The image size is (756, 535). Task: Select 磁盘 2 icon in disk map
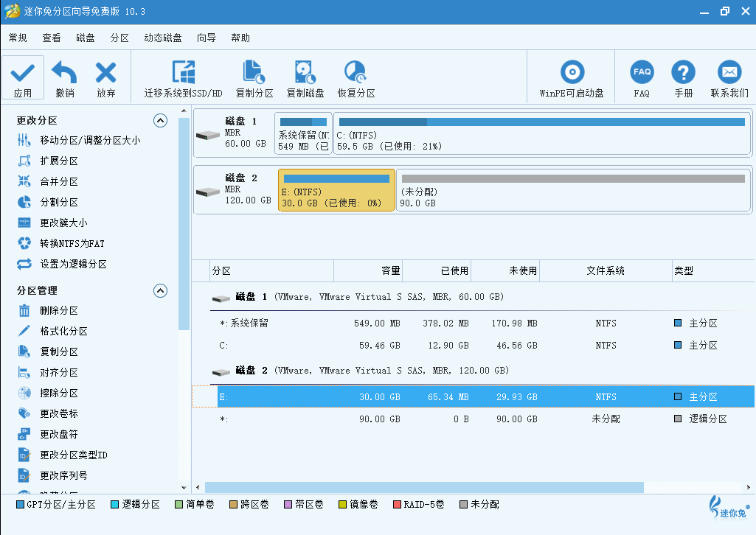[208, 192]
